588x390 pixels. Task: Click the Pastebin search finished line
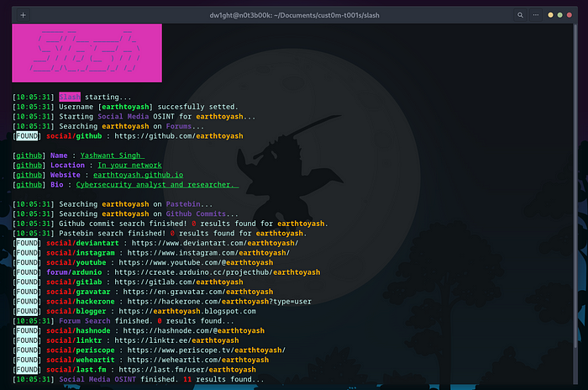point(160,234)
